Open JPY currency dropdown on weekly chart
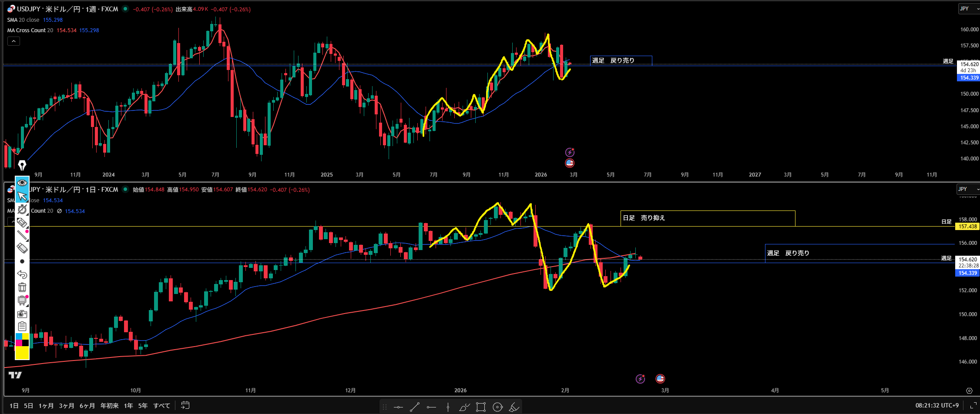This screenshot has width=980, height=414. tap(969, 9)
